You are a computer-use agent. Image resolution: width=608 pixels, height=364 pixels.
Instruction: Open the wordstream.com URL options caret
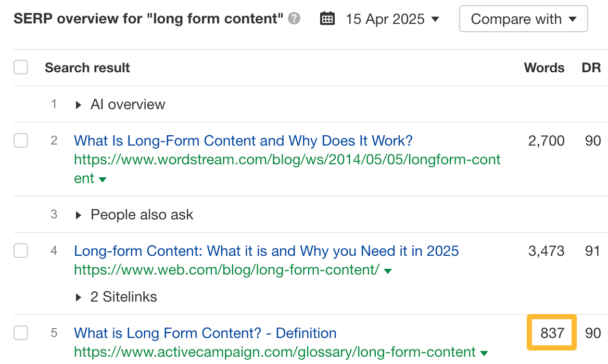point(102,179)
